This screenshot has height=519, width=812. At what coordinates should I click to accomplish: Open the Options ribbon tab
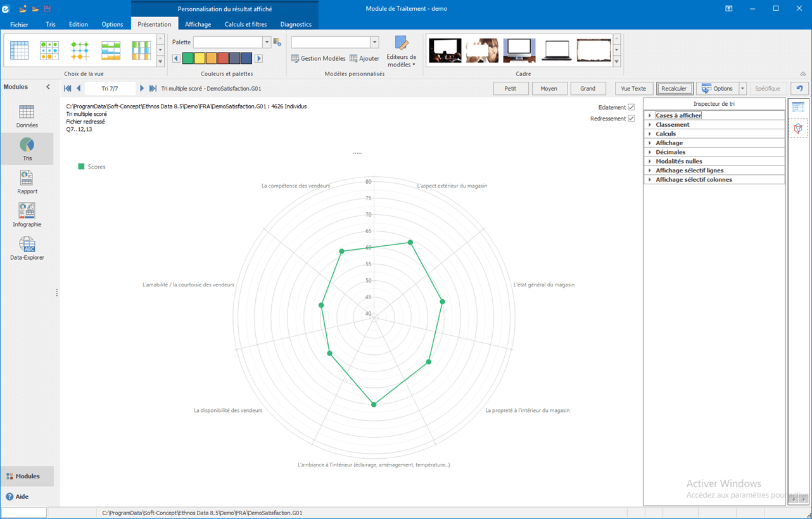112,25
